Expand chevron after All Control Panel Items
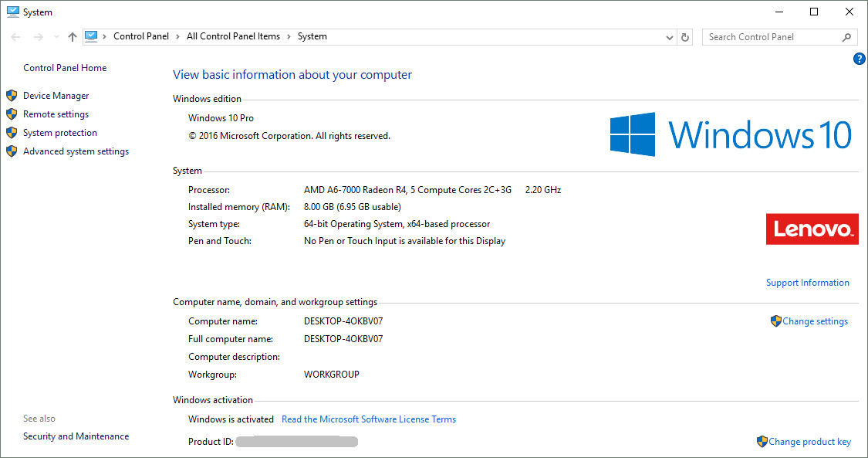Screen dimensions: 868x458 [x=289, y=36]
